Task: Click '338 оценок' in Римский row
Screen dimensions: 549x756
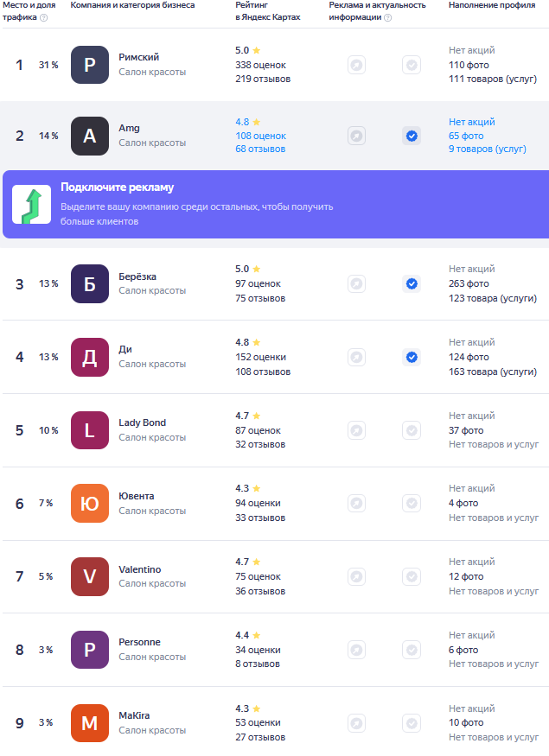Action: click(260, 65)
